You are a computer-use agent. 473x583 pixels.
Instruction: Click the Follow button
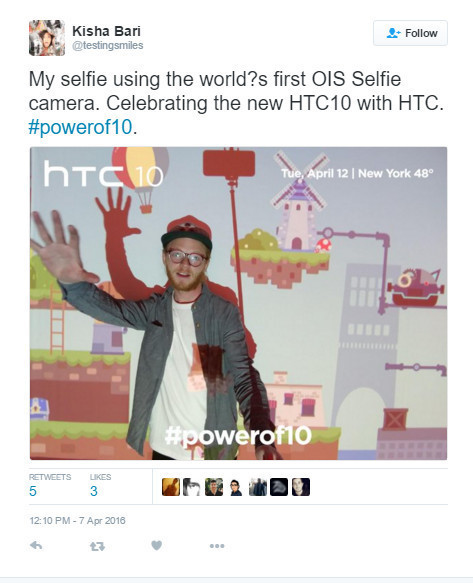pos(410,33)
